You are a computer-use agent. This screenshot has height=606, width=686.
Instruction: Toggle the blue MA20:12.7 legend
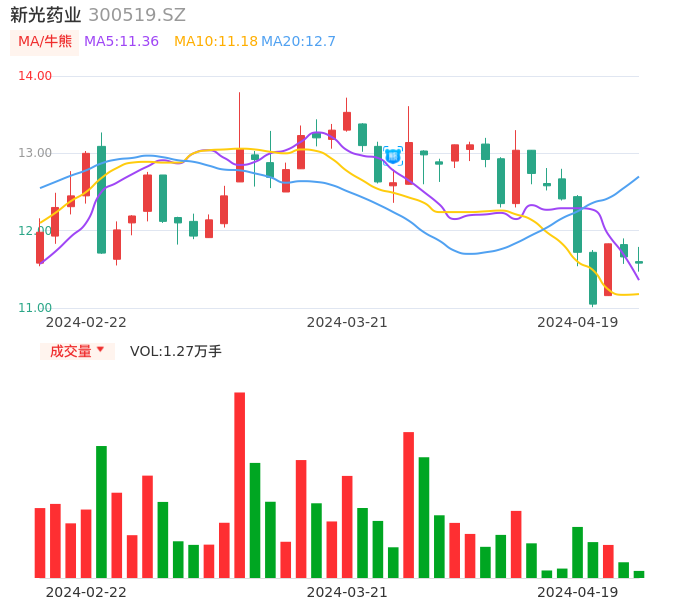(298, 42)
